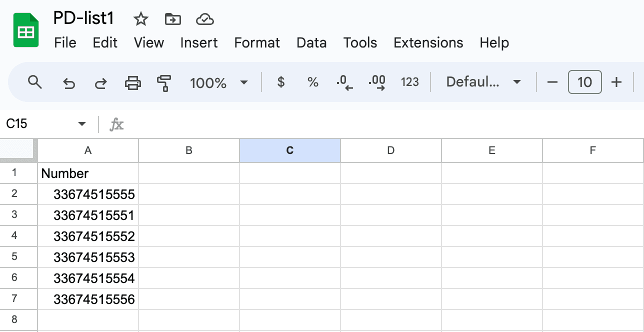Screen dimensions: 644x332
Task: Star the PD-list1 document
Action: 141,19
